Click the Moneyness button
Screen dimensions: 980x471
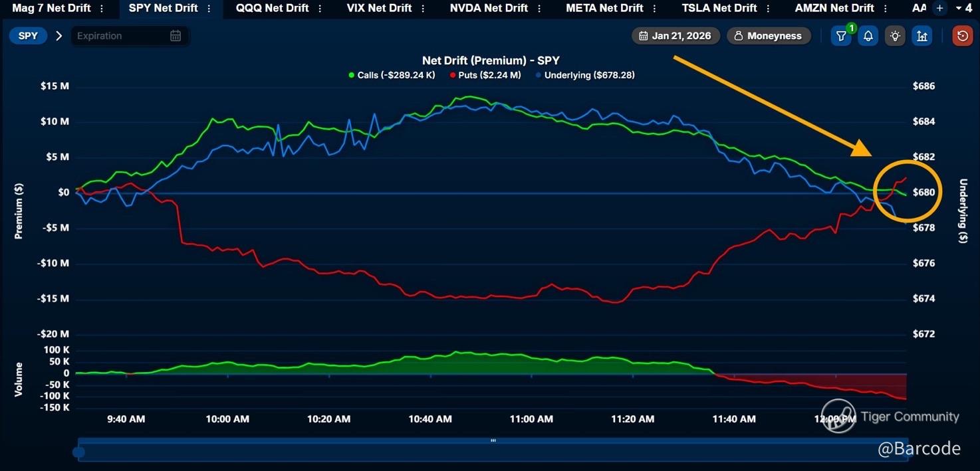[x=769, y=36]
